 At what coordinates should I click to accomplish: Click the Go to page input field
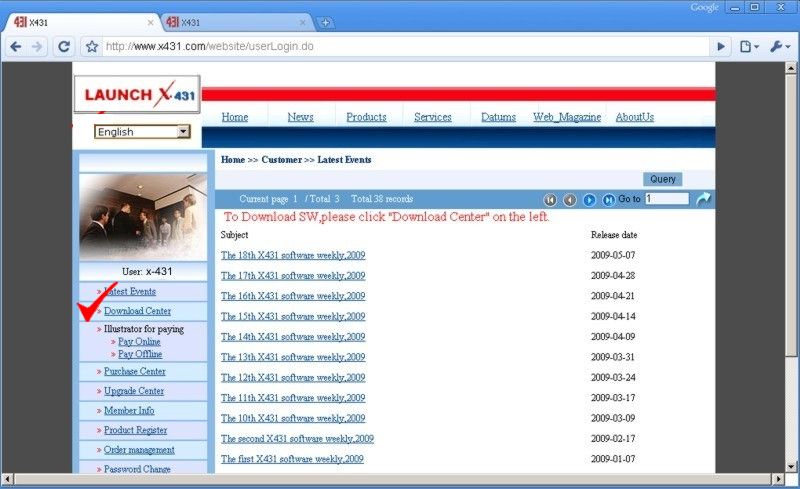667,199
